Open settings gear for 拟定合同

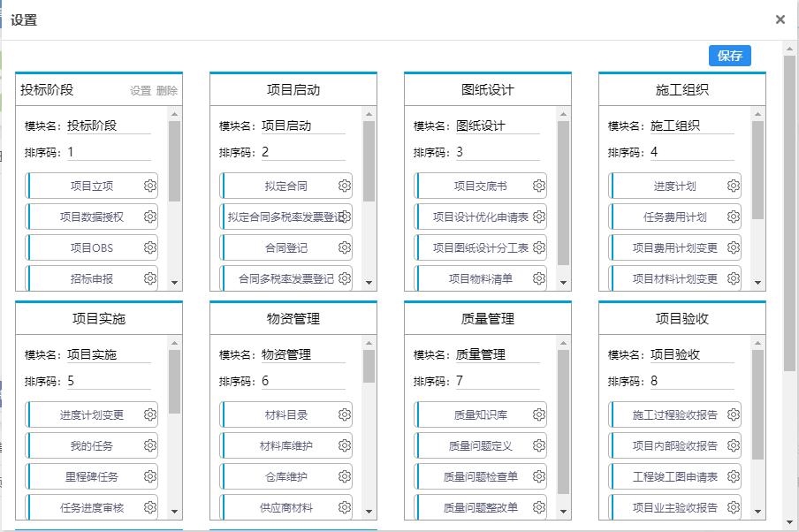coord(345,186)
